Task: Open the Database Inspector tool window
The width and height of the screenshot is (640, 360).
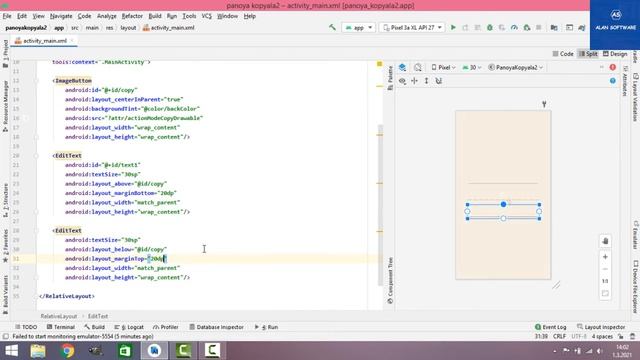Action: 216,327
